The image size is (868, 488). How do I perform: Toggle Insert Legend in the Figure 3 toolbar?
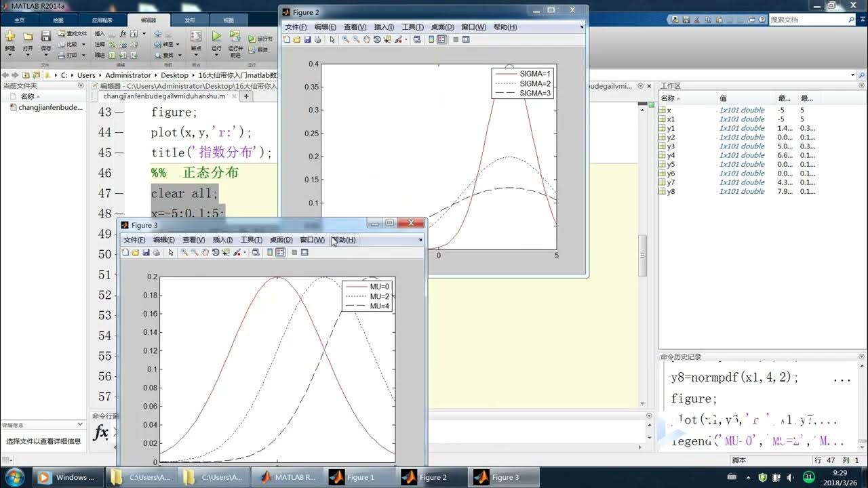click(x=280, y=252)
